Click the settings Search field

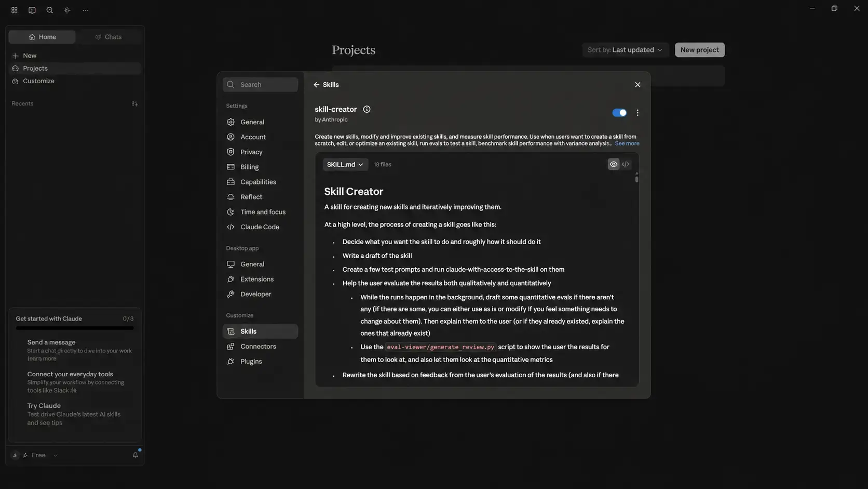(260, 85)
